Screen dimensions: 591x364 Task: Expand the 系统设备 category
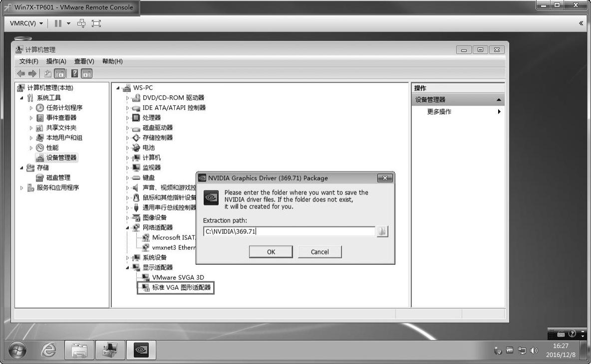pyautogui.click(x=127, y=258)
